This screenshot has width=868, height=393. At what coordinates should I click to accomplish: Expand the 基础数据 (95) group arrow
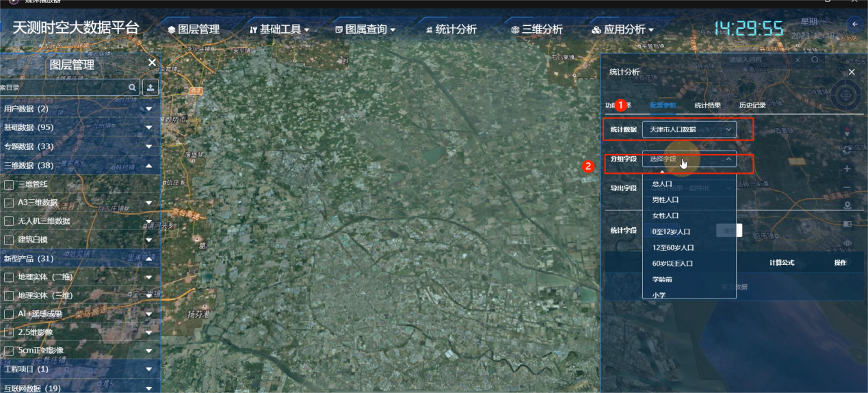tap(149, 127)
